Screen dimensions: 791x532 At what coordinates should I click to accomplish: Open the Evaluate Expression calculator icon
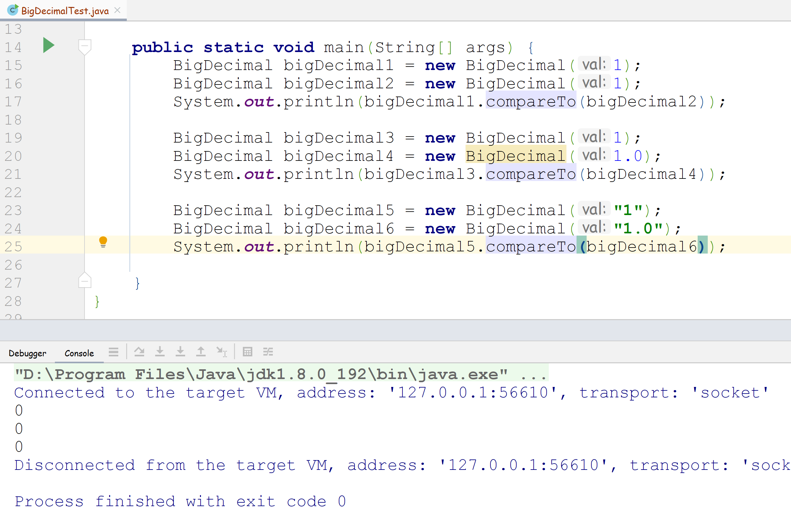[x=247, y=352]
